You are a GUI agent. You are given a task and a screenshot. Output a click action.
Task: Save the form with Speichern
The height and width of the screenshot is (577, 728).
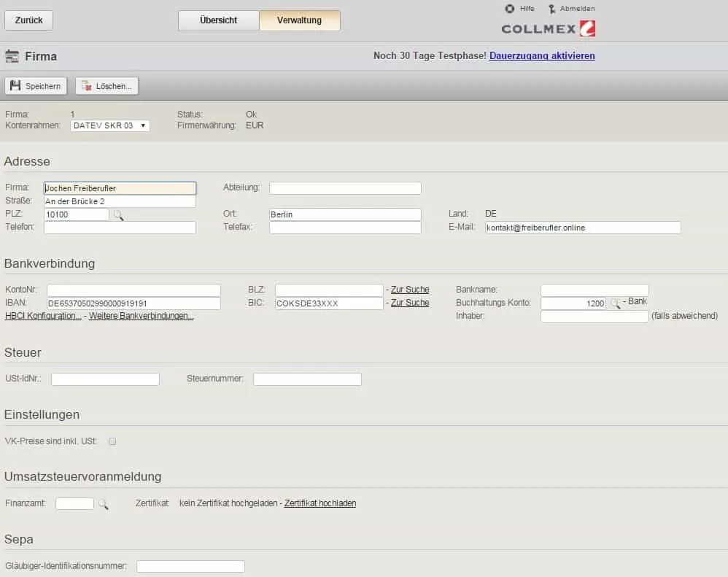coord(36,86)
